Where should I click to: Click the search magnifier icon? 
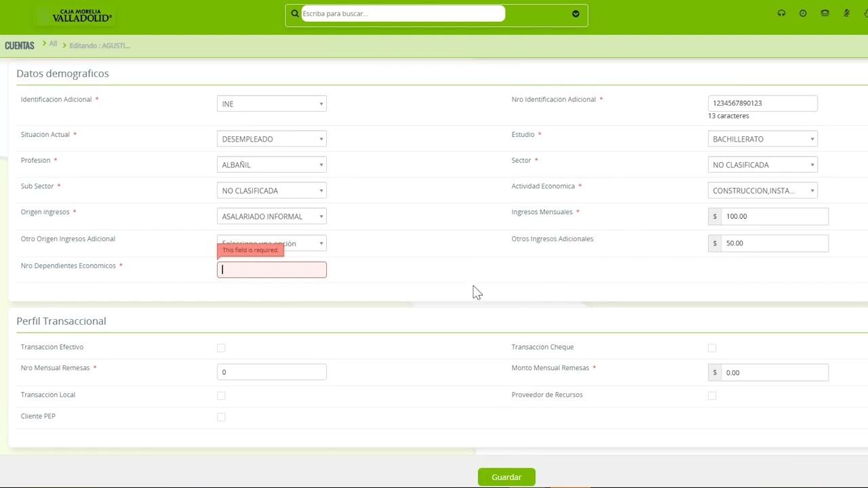click(x=295, y=14)
